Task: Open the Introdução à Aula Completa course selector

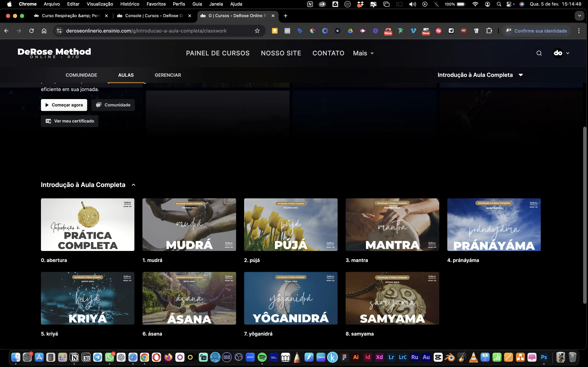Action: pos(480,75)
